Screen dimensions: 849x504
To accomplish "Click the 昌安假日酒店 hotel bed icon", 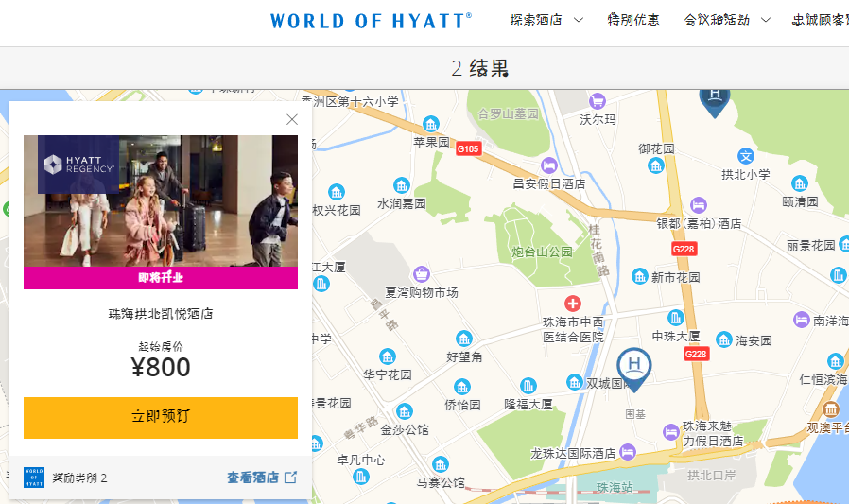I will [548, 165].
